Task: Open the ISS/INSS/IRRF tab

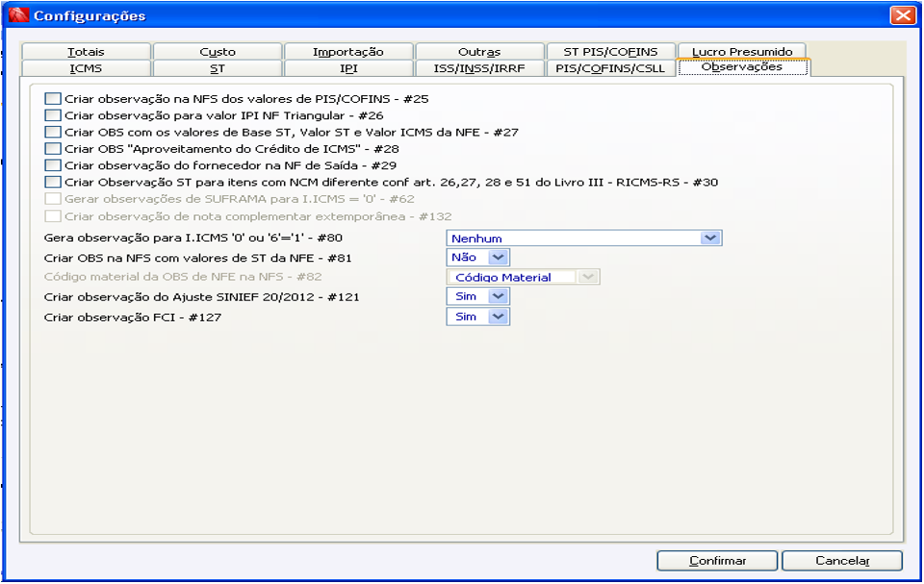Action: [479, 68]
